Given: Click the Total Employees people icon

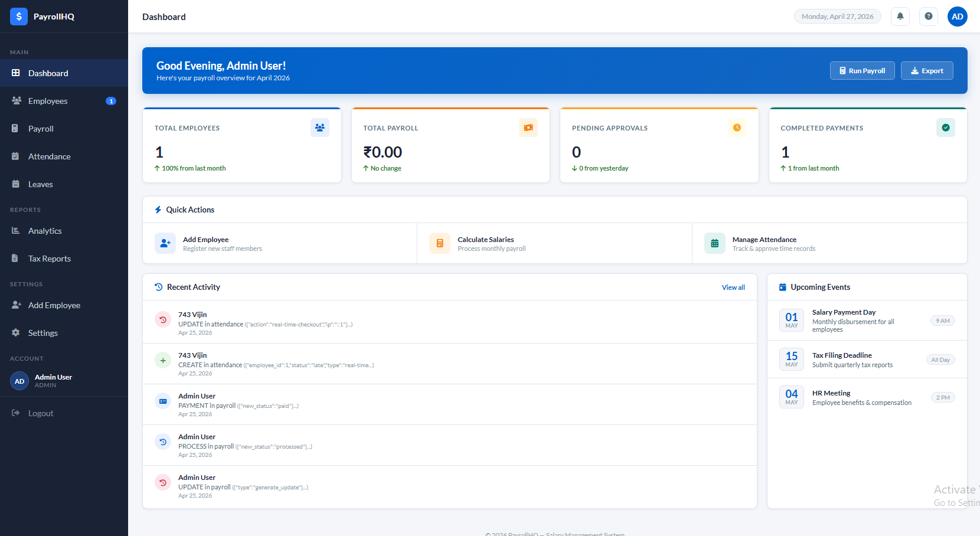Looking at the screenshot, I should [319, 128].
